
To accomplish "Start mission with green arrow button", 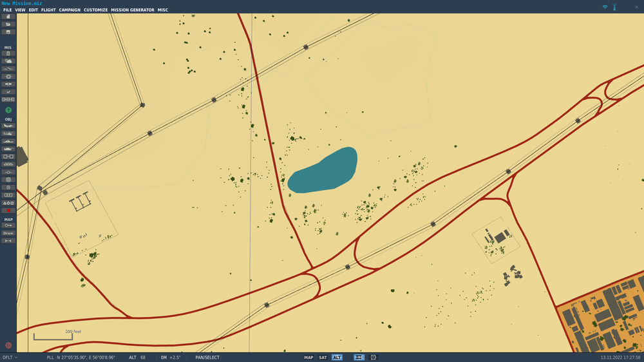I will [x=8, y=110].
